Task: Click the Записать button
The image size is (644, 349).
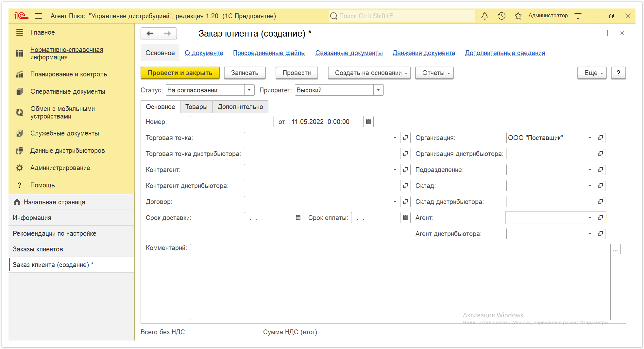Action: (x=245, y=73)
